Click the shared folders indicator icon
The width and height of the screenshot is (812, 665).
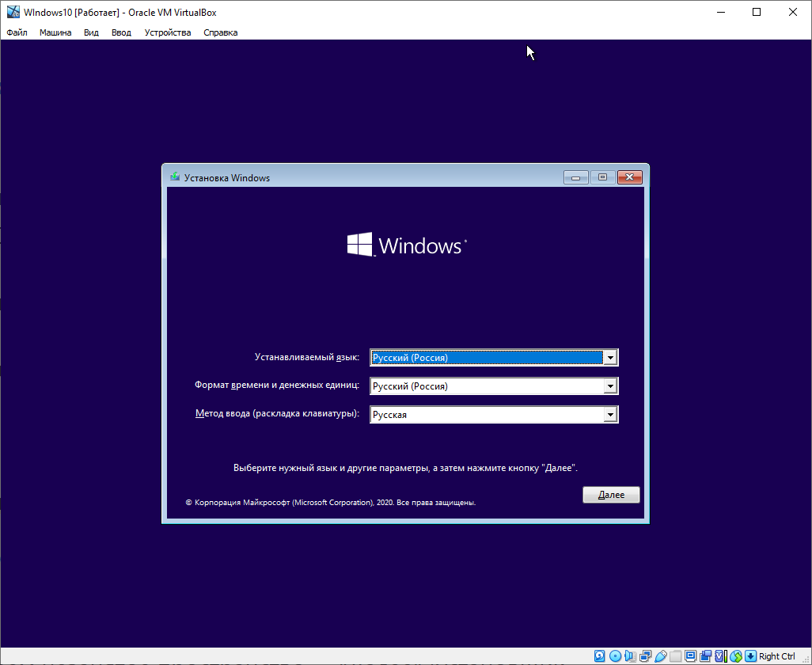click(x=675, y=656)
